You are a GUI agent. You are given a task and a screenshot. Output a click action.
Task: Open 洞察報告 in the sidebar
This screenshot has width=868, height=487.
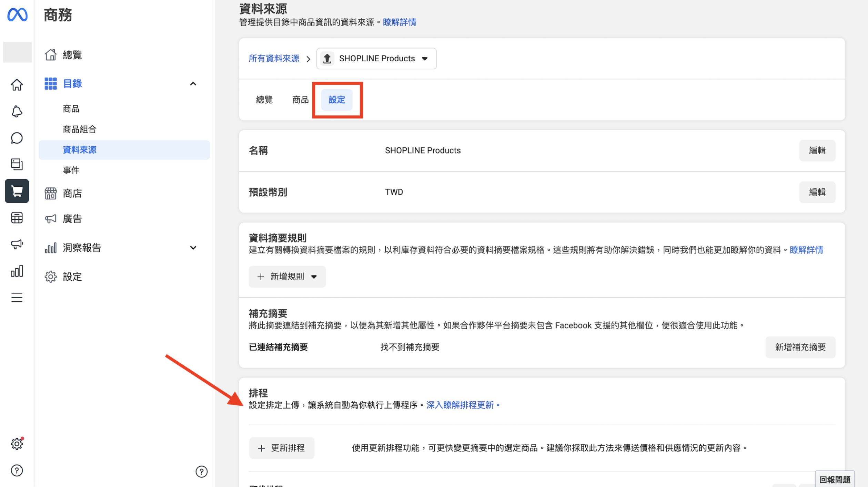[x=82, y=248]
